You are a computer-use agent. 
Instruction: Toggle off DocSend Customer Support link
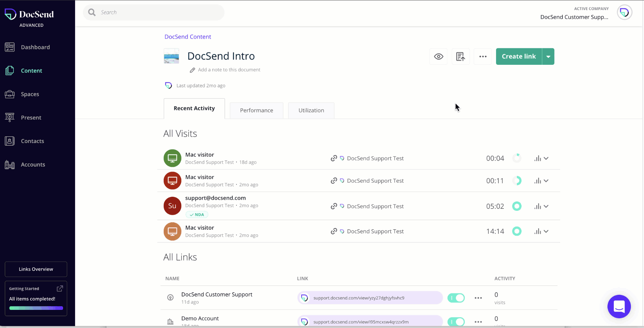456,298
